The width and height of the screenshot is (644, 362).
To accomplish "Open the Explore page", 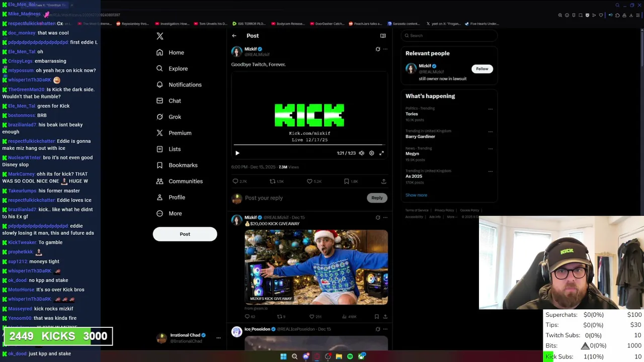I will coord(172,68).
